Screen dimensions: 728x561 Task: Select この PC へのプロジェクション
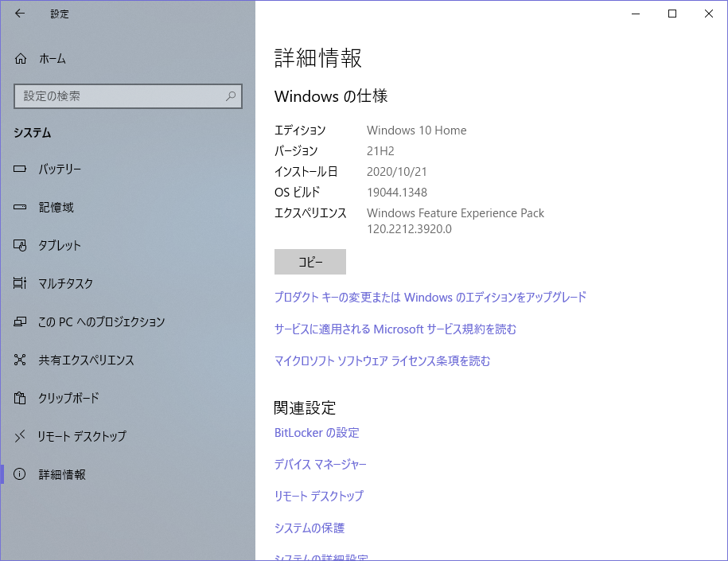click(127, 321)
